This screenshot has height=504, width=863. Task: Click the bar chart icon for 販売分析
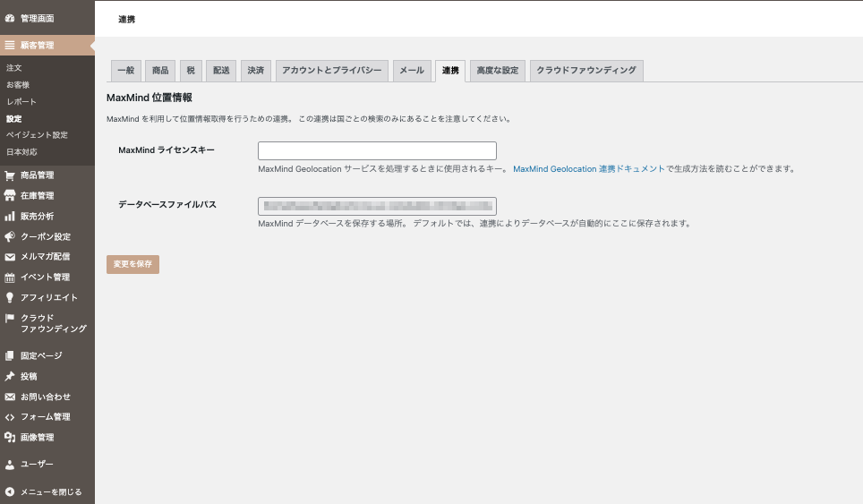pos(10,217)
